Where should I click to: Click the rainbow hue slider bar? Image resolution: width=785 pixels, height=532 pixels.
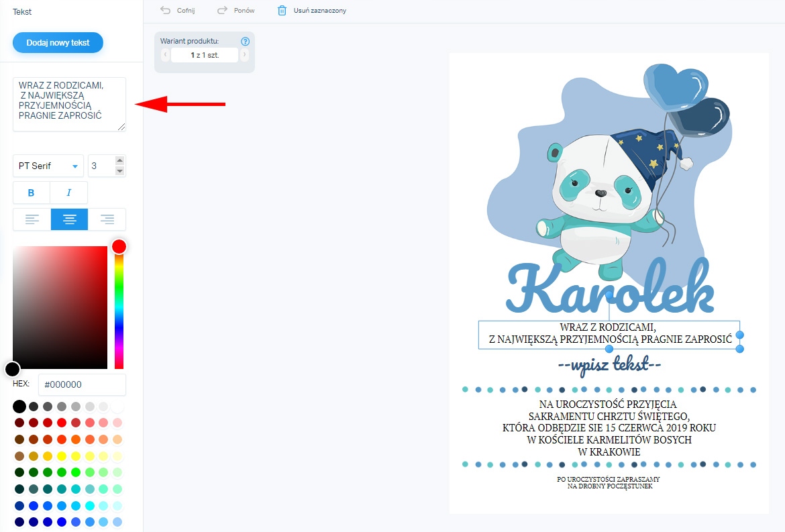tap(119, 307)
